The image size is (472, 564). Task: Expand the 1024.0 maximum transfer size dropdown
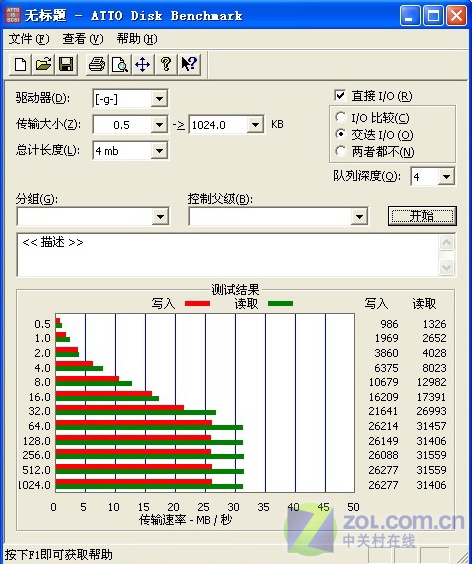click(x=255, y=125)
